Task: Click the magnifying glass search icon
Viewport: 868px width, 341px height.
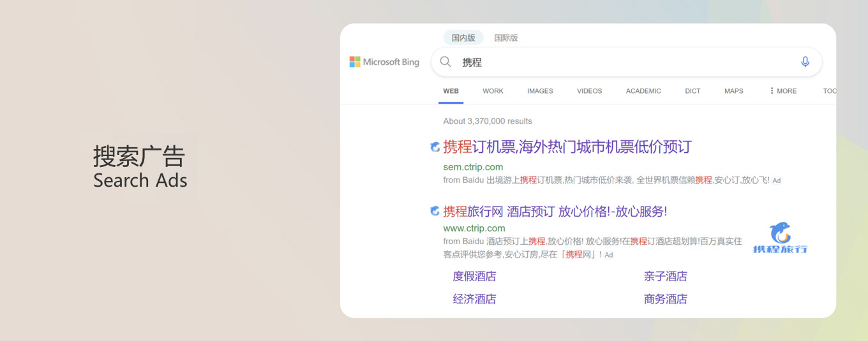Action: pyautogui.click(x=446, y=62)
